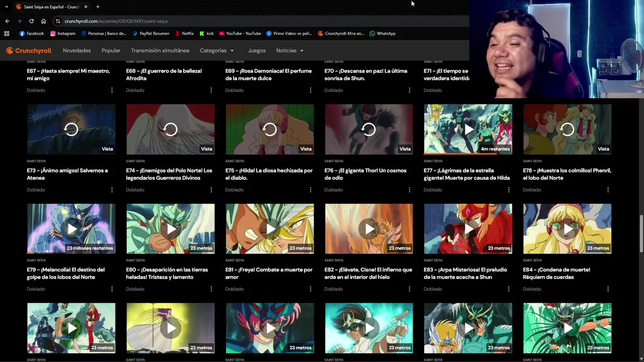Close the Saint Seiya tab

coord(86,7)
